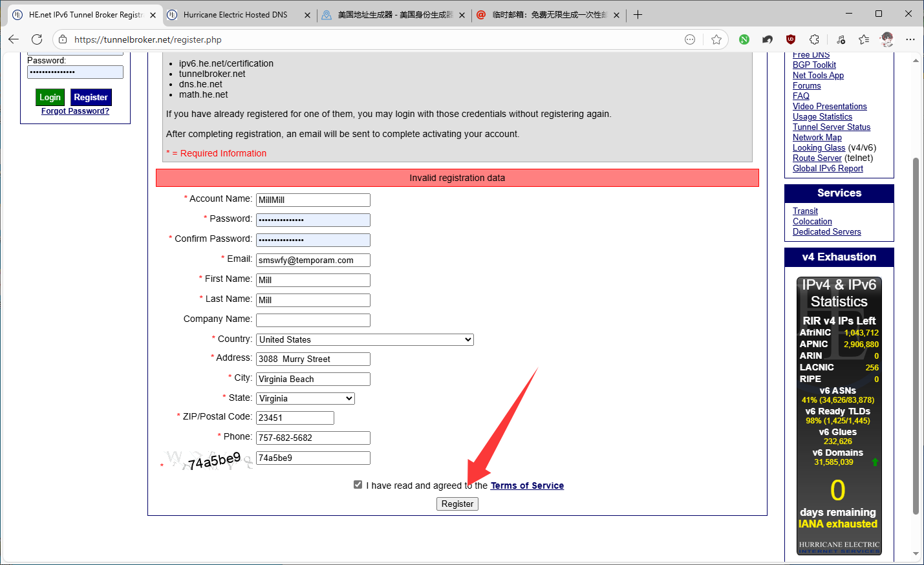
Task: Reload the page with the refresh icon
Action: (37, 39)
